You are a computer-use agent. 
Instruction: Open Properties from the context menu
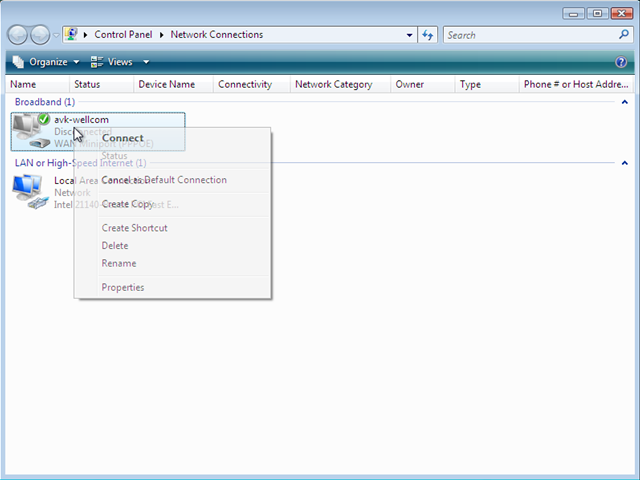(x=172, y=287)
